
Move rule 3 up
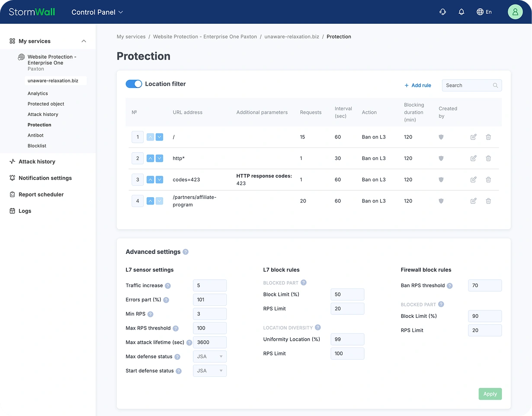pos(150,179)
